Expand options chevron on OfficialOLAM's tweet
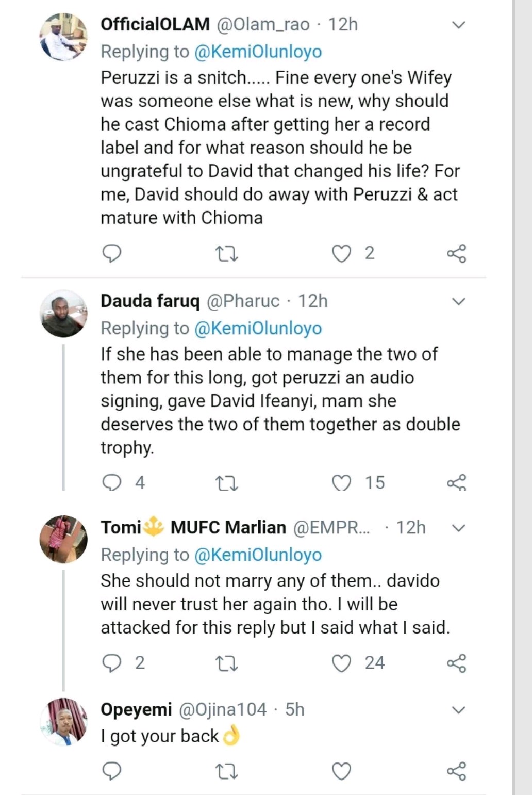This screenshot has height=795, width=532. click(458, 25)
